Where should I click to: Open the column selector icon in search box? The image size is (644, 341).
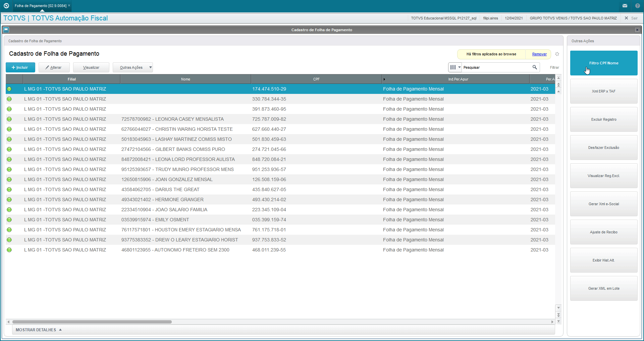(x=455, y=67)
